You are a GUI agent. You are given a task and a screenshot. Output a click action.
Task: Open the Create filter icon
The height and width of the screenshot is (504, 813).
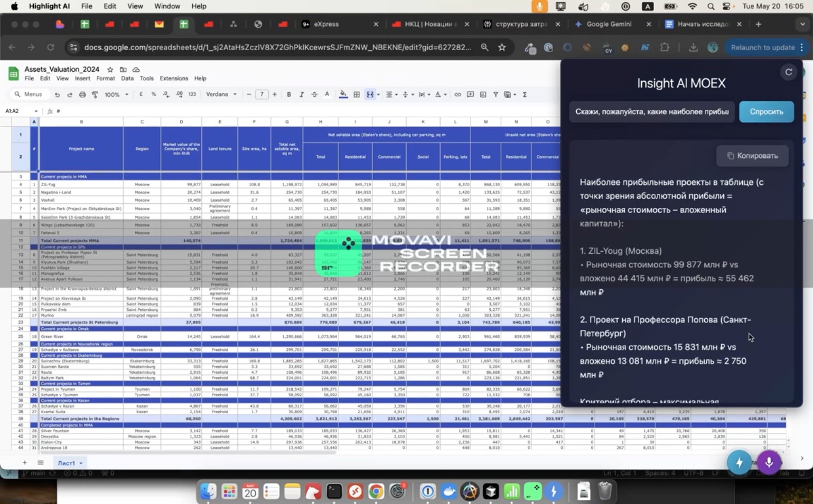496,94
